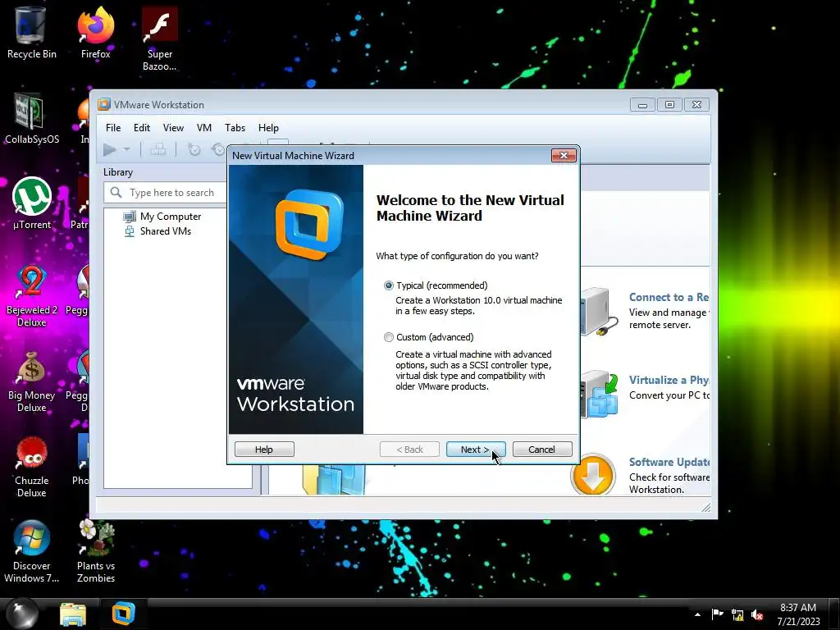
Task: Choose the Custom (advanced) configuration option
Action: pos(388,337)
